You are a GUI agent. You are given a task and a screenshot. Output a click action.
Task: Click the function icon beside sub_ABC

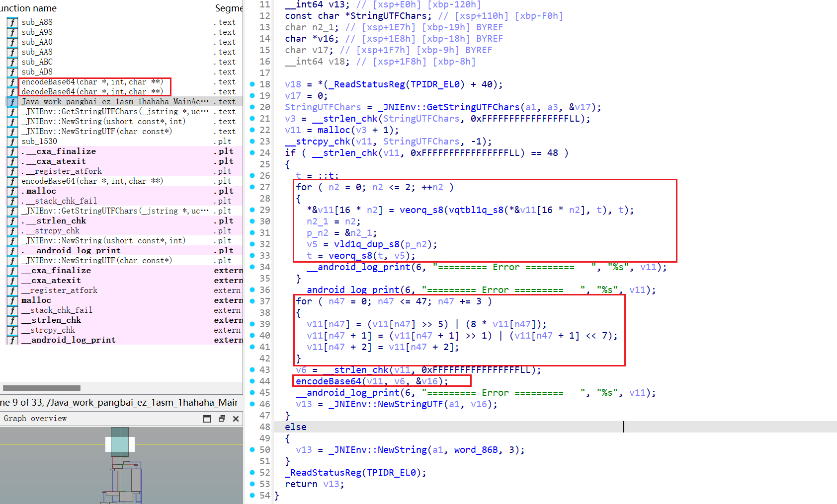(x=12, y=62)
